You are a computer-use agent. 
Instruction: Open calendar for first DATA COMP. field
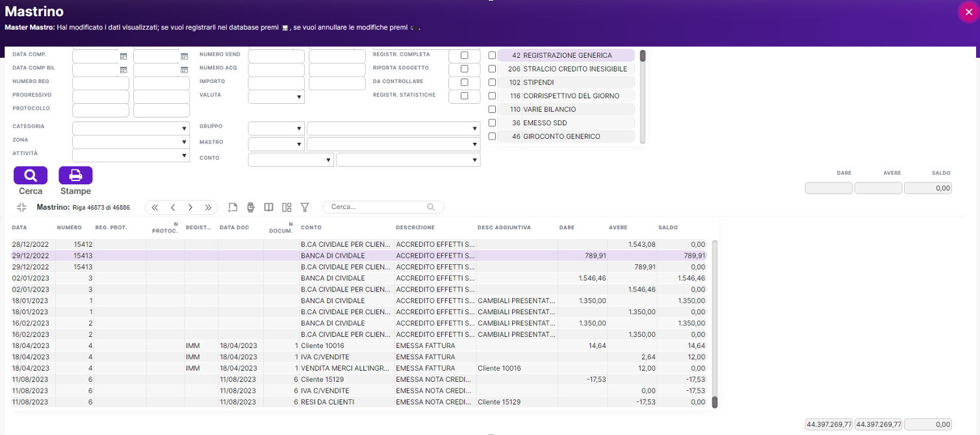[123, 56]
